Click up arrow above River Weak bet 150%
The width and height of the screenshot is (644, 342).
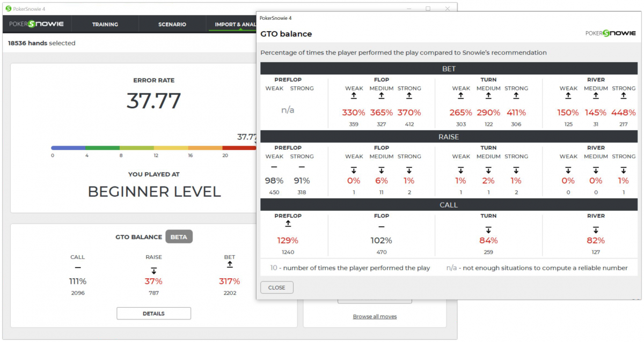click(568, 96)
